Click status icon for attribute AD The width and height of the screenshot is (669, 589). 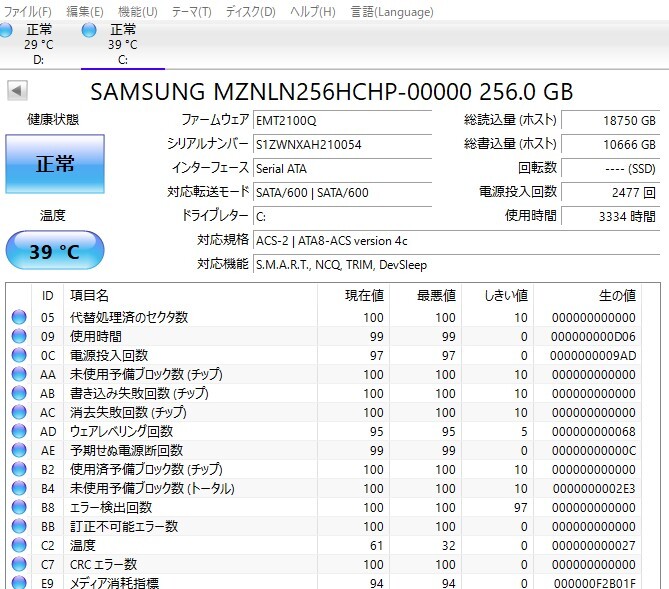(x=19, y=431)
